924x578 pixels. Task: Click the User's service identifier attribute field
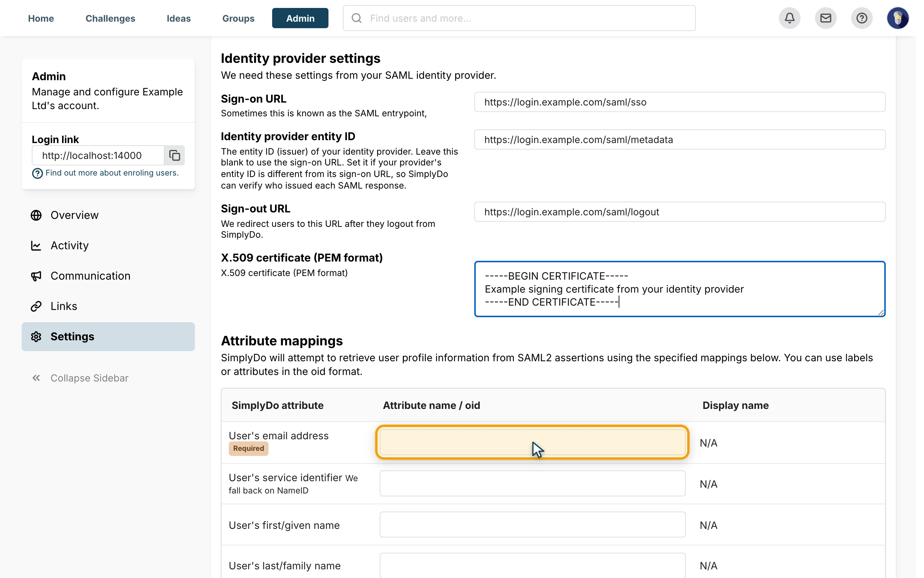pos(532,484)
